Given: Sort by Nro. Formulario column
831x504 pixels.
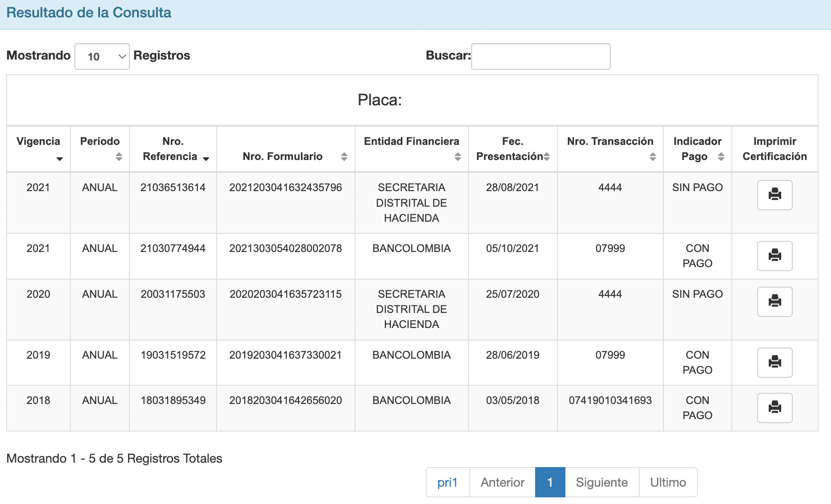Looking at the screenshot, I should click(286, 156).
